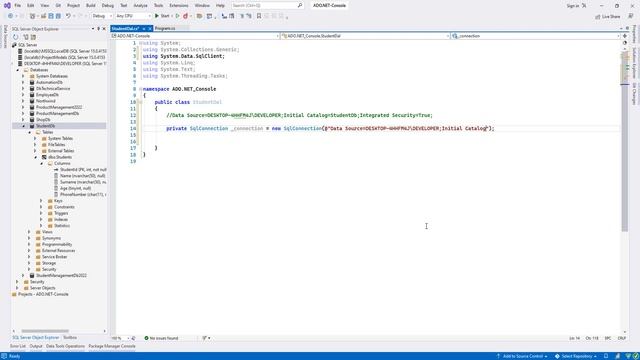
Task: Expand the Keys folder
Action: point(41,201)
